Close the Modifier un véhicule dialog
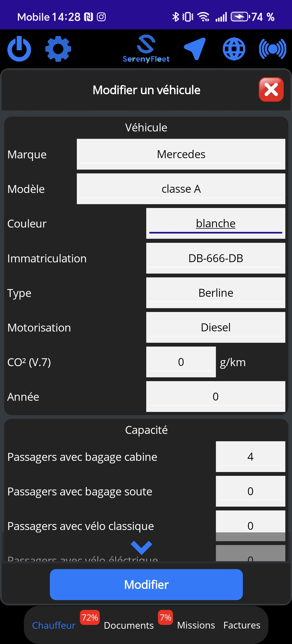Image resolution: width=292 pixels, height=644 pixels. coord(271,89)
